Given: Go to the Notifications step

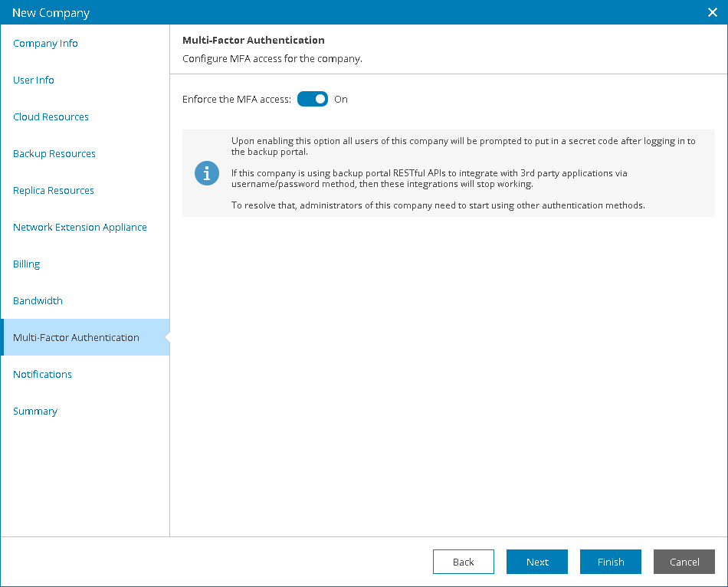Looking at the screenshot, I should tap(43, 375).
